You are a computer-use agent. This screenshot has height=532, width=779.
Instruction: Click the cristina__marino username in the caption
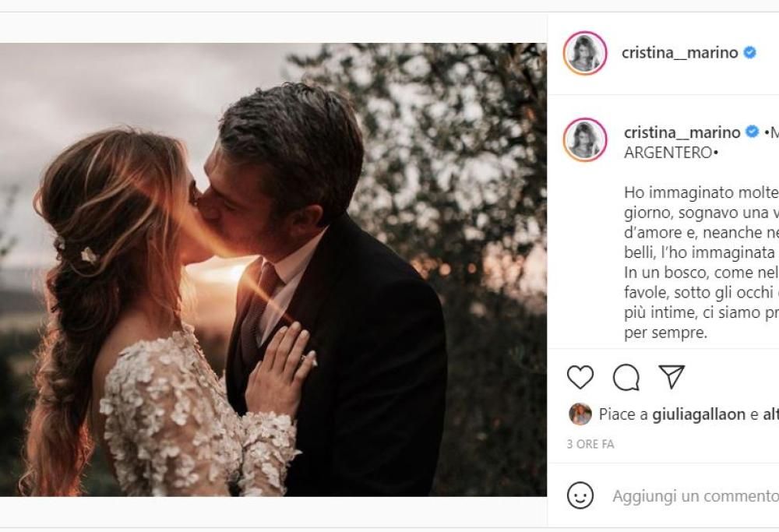681,132
